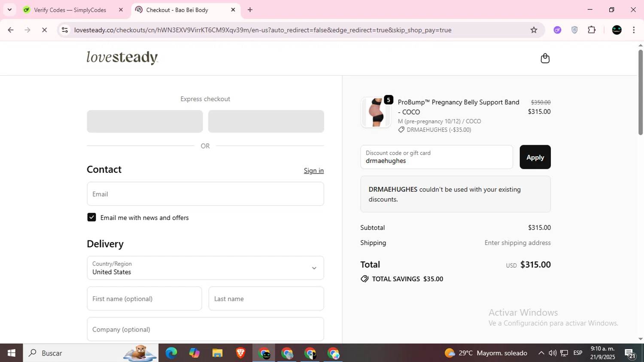Click the DRMAEHUGHES (-$35.00) discount tag

(x=434, y=130)
